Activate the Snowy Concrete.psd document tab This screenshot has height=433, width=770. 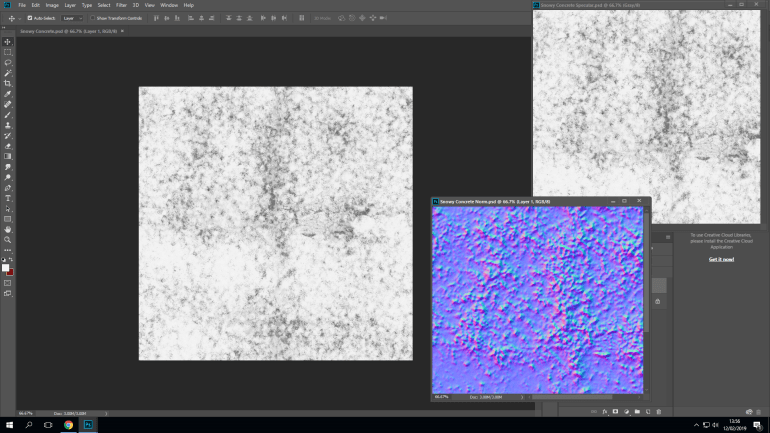click(68, 31)
